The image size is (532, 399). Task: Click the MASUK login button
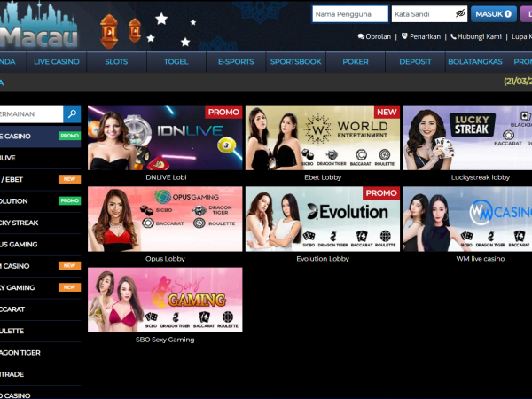(494, 14)
